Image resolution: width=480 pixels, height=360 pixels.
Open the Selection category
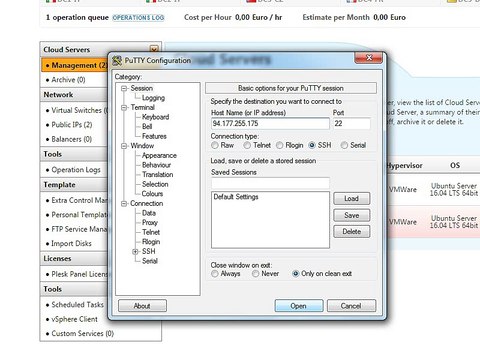click(155, 184)
